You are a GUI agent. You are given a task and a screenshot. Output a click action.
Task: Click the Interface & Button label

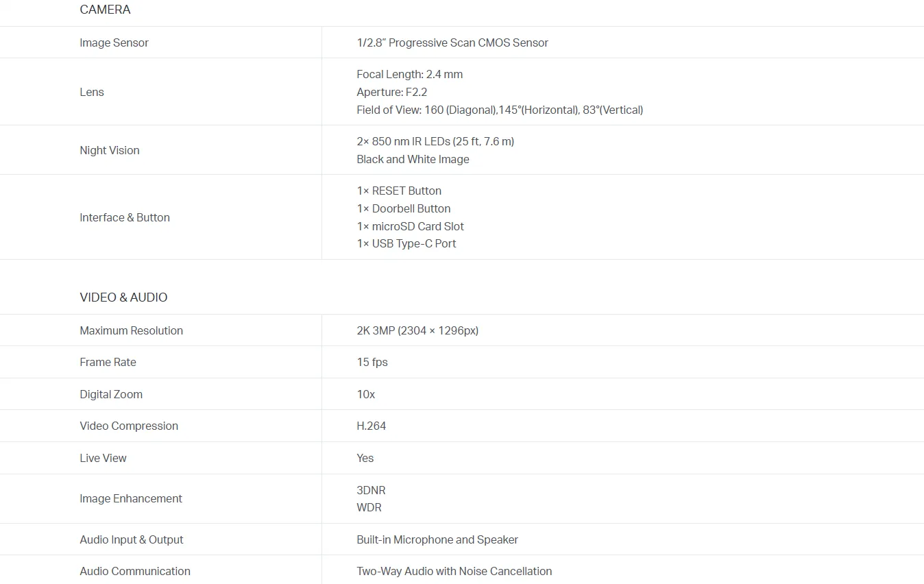pos(125,217)
